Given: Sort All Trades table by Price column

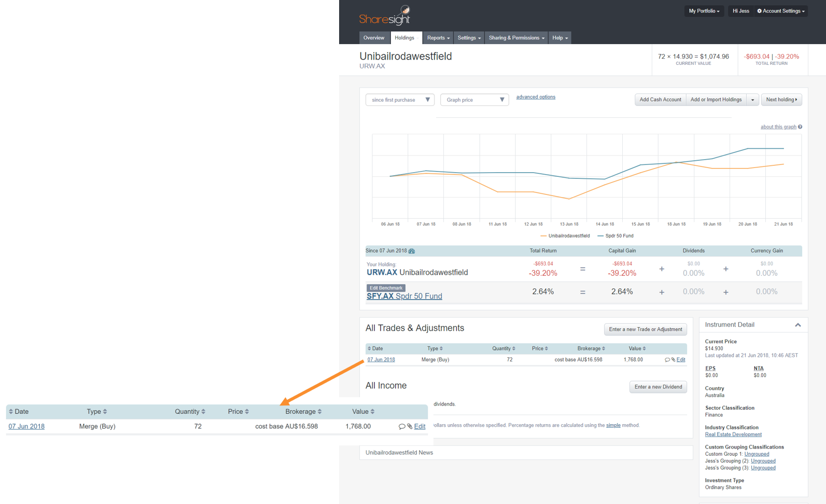Looking at the screenshot, I should [540, 348].
